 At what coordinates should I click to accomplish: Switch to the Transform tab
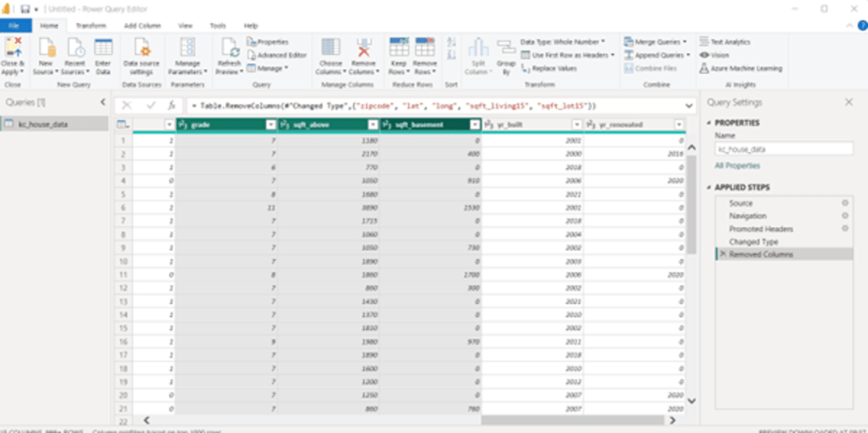(x=91, y=25)
